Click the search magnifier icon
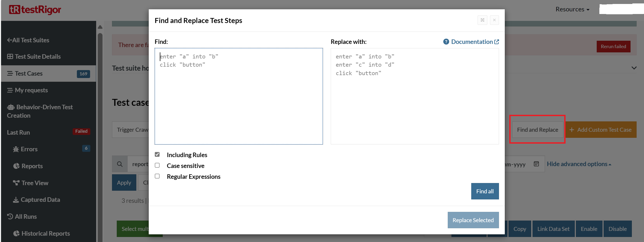The image size is (644, 242). (x=120, y=164)
